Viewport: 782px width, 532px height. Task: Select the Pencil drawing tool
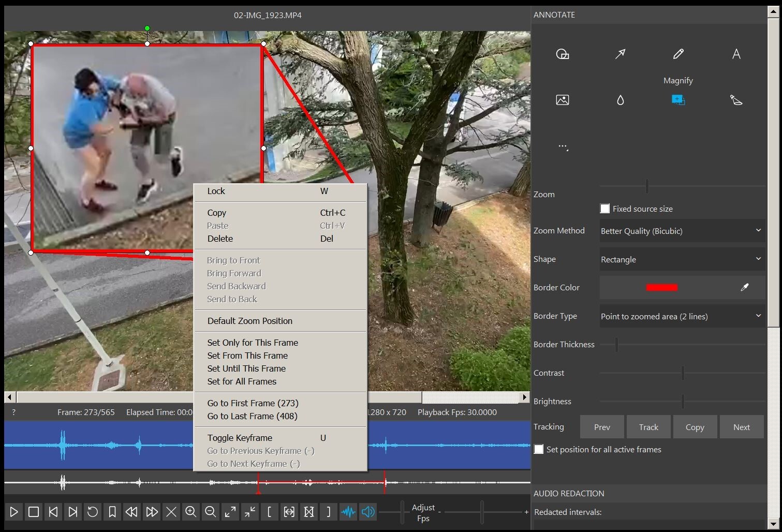pyautogui.click(x=678, y=54)
